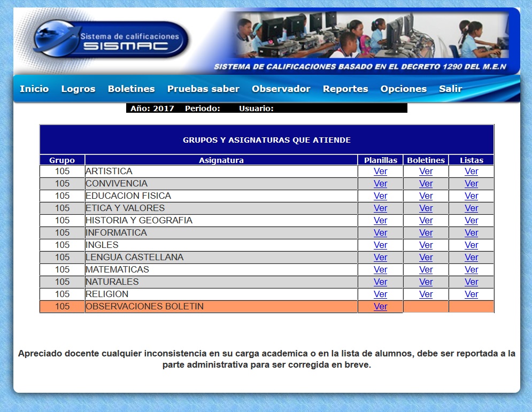532x412 pixels.
Task: View Listas for MATEMATICAS
Action: 471,269
